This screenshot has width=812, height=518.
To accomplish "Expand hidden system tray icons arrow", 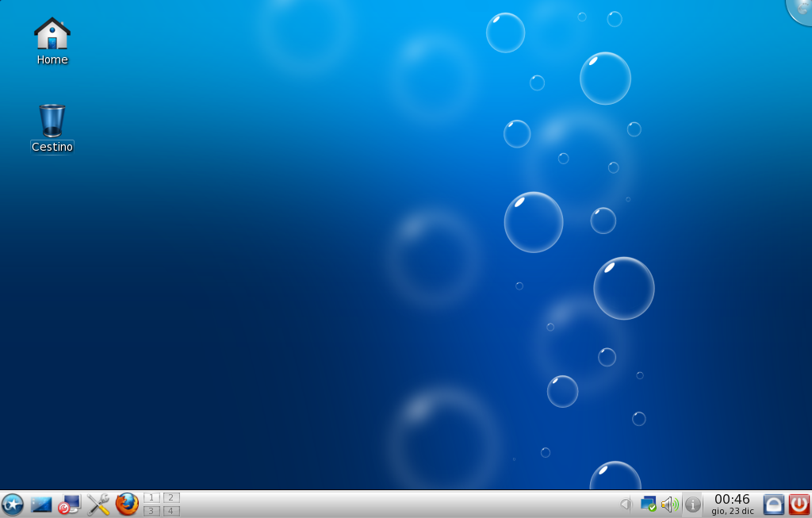I will [x=626, y=504].
